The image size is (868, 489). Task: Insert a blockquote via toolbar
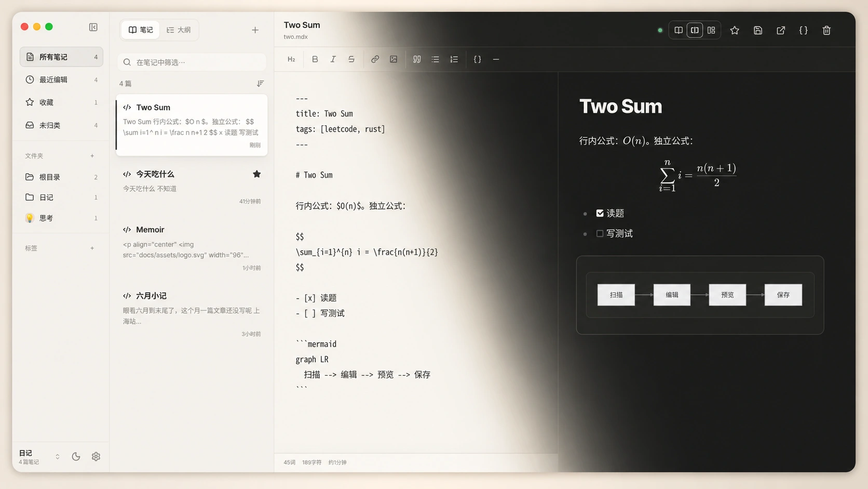417,59
